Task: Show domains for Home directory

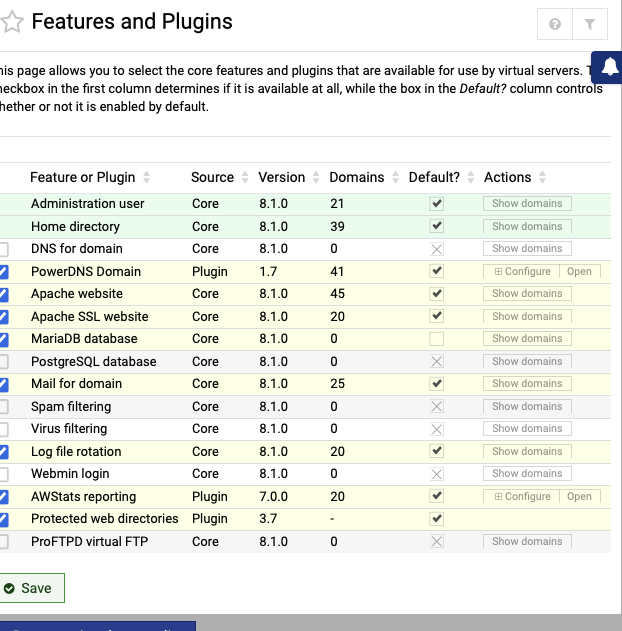Action: 527,227
